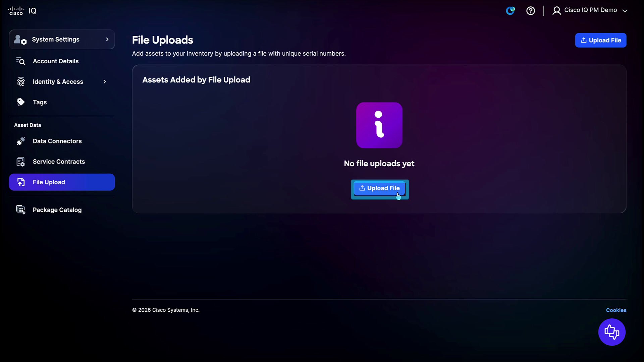This screenshot has width=644, height=362.
Task: Click the 'Asset Data' section label
Action: (x=28, y=125)
